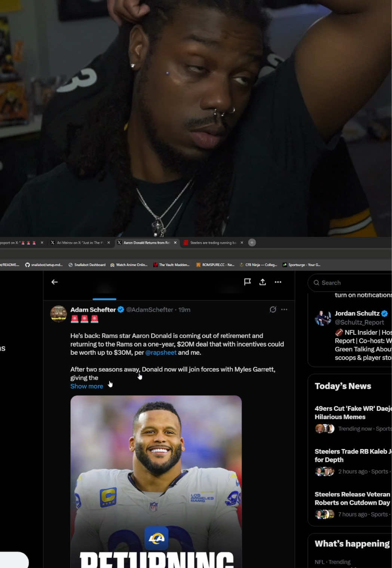Click the flag icon in post header
This screenshot has height=568, width=392.
[247, 282]
